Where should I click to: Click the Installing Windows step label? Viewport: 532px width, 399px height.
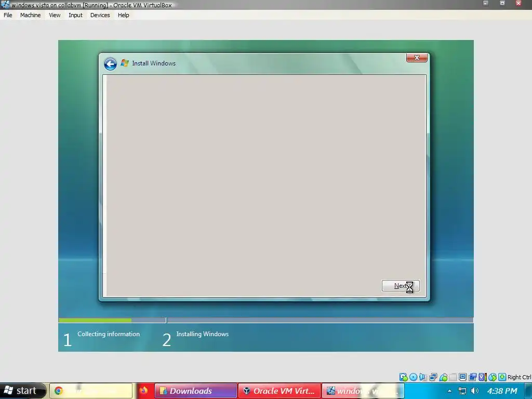pos(203,334)
